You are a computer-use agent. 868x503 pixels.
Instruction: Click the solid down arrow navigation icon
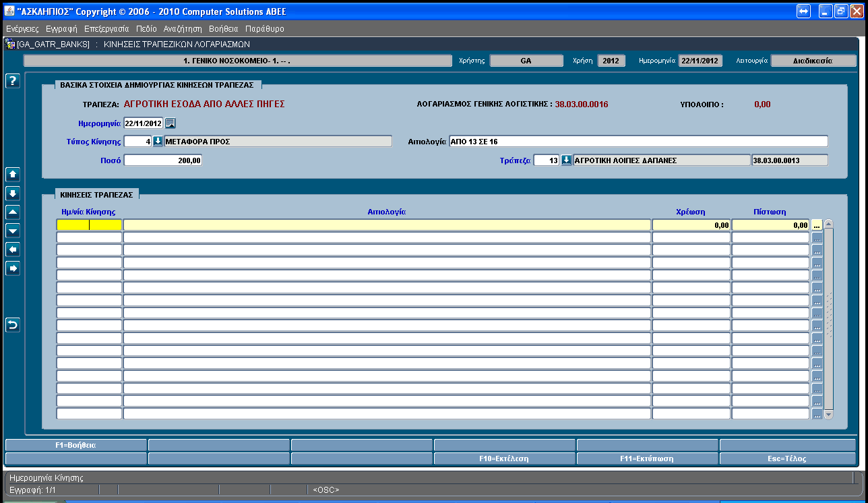13,194
